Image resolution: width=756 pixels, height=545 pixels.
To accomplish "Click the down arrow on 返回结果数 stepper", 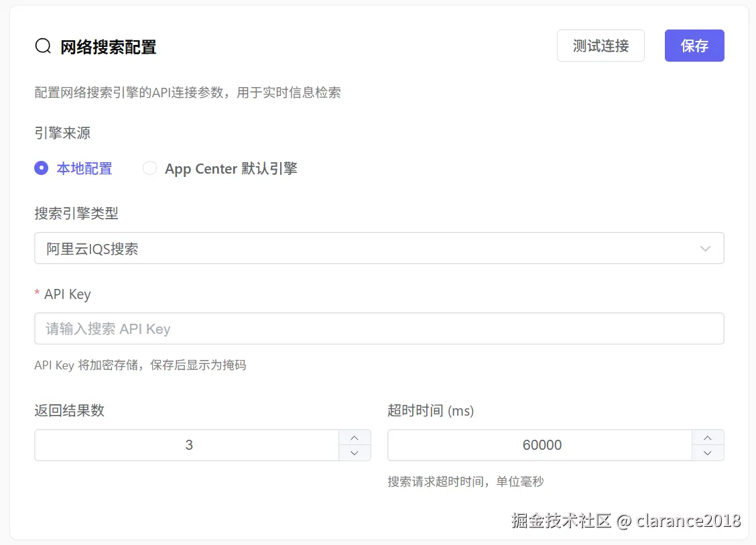I will pos(354,452).
